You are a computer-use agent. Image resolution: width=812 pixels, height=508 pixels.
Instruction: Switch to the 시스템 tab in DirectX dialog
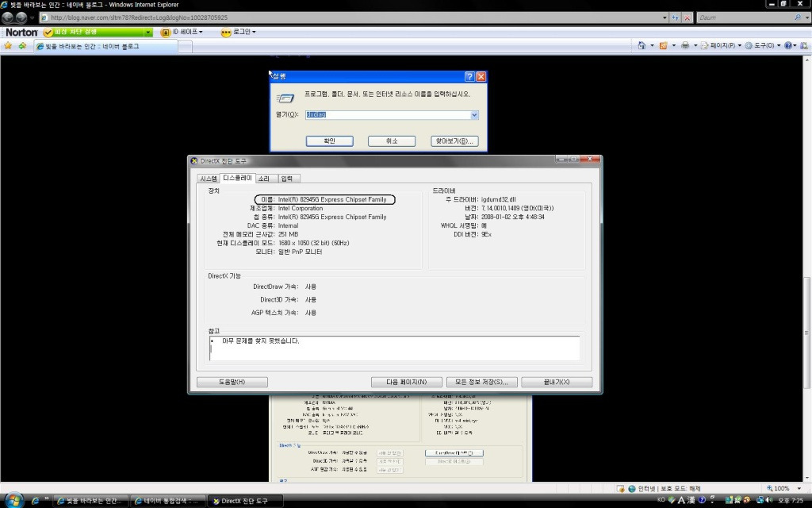pyautogui.click(x=209, y=179)
